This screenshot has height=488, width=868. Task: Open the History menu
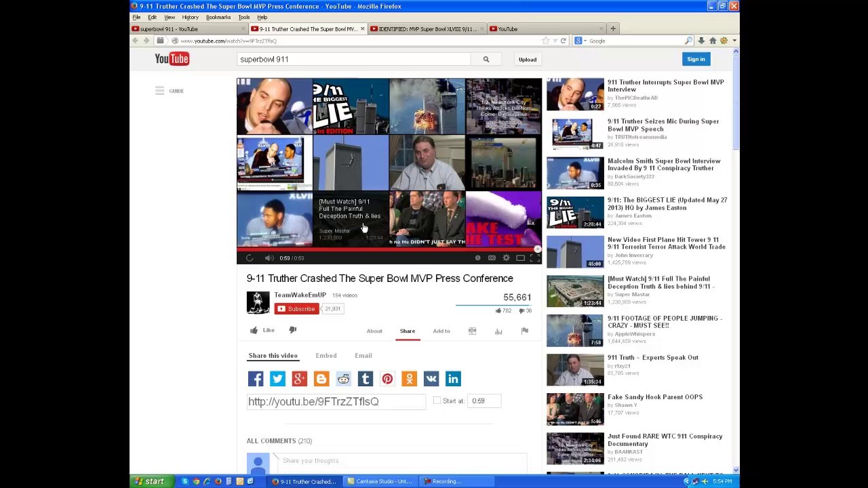point(190,17)
